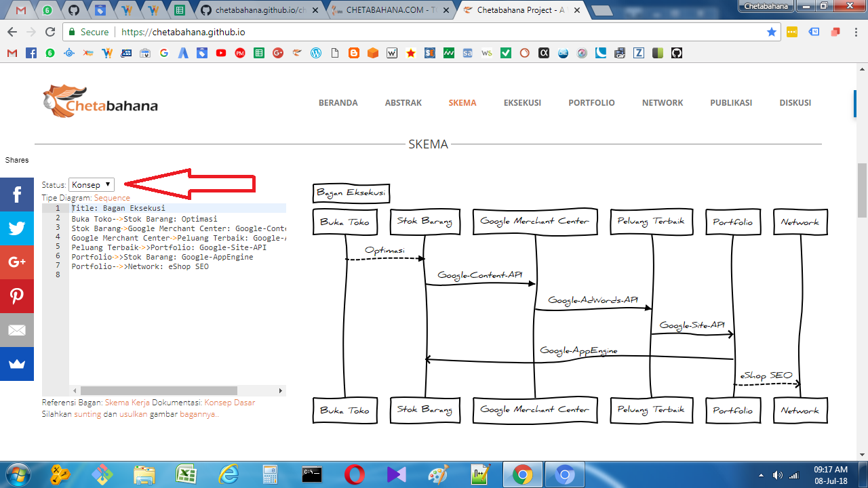Click horizontal scrollbar of code editor
The image size is (868, 488).
159,391
